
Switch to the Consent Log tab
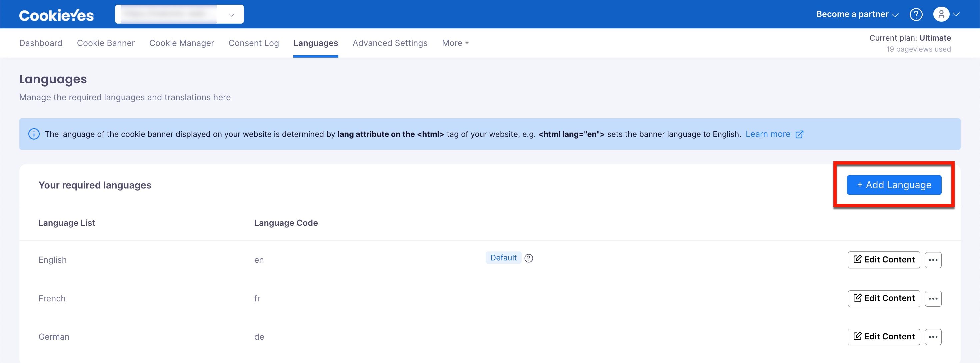coord(254,43)
